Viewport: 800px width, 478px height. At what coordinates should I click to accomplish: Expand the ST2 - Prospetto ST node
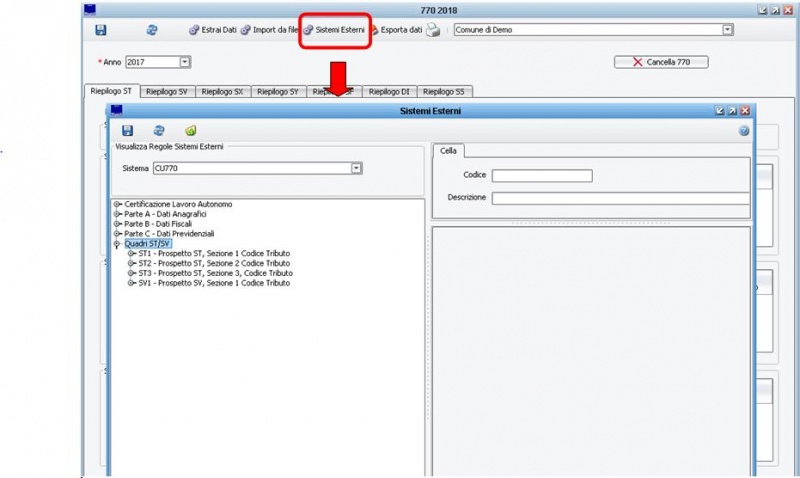(x=131, y=263)
